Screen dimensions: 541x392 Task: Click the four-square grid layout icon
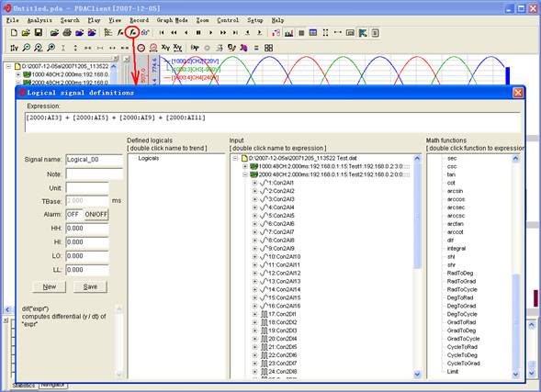(x=268, y=48)
